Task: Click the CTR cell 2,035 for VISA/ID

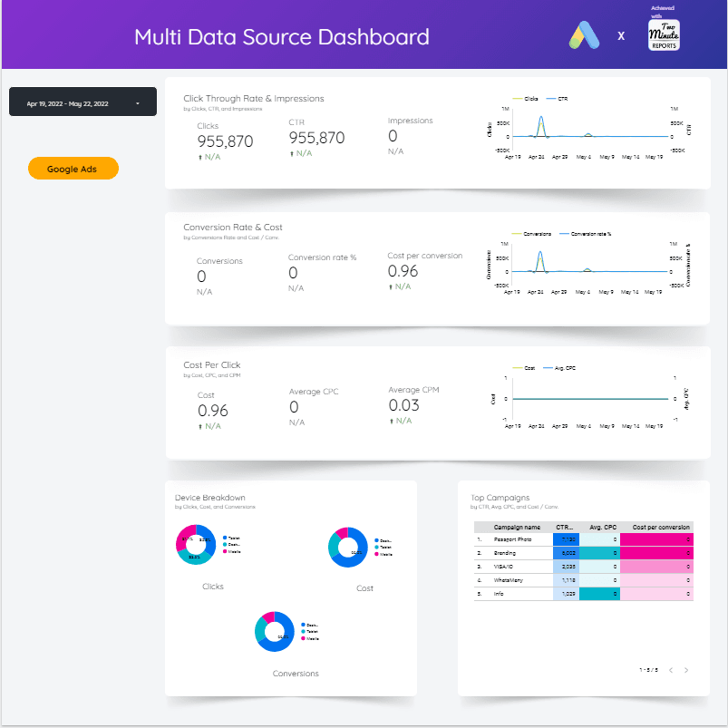Action: (x=566, y=567)
